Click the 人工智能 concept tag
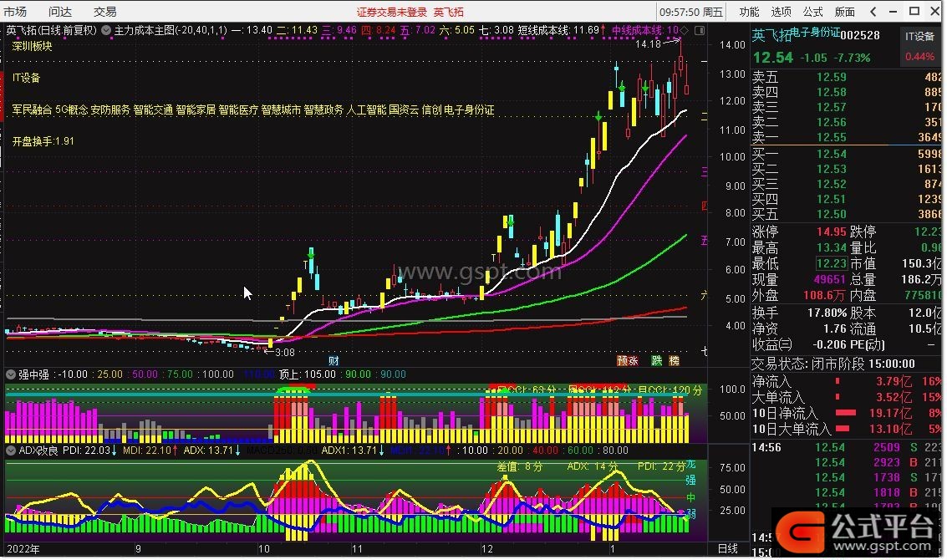This screenshot has height=560, width=947. pos(366,110)
